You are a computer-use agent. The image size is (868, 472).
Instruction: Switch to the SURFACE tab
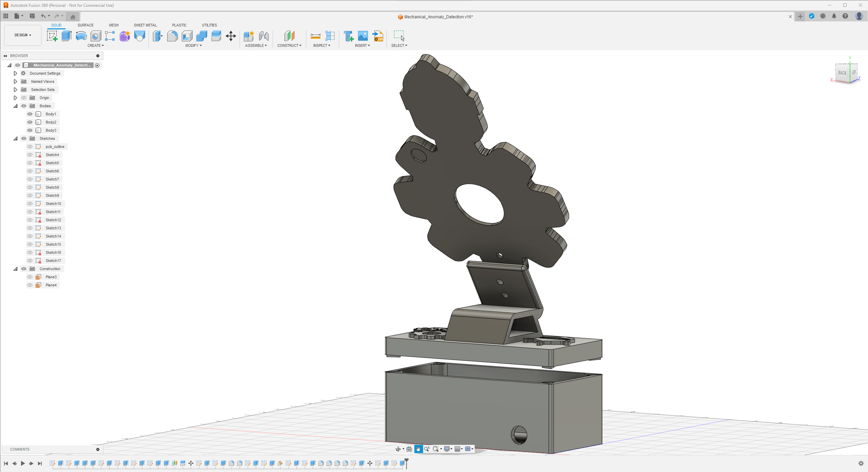pyautogui.click(x=85, y=25)
